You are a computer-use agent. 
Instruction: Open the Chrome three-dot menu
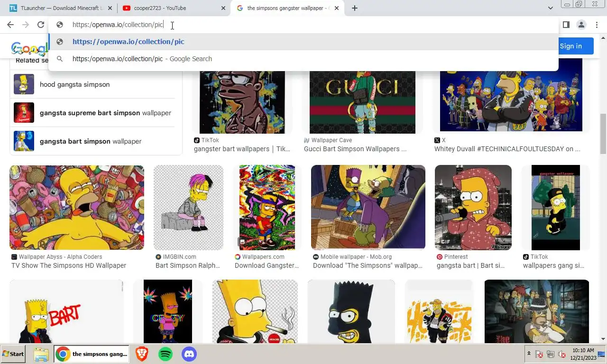(596, 25)
